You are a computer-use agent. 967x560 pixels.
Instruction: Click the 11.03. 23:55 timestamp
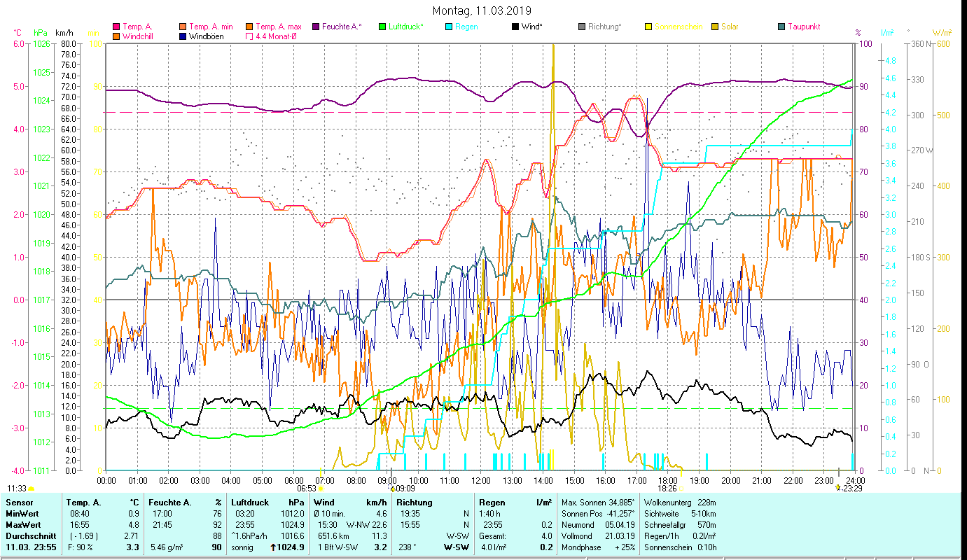(32, 547)
